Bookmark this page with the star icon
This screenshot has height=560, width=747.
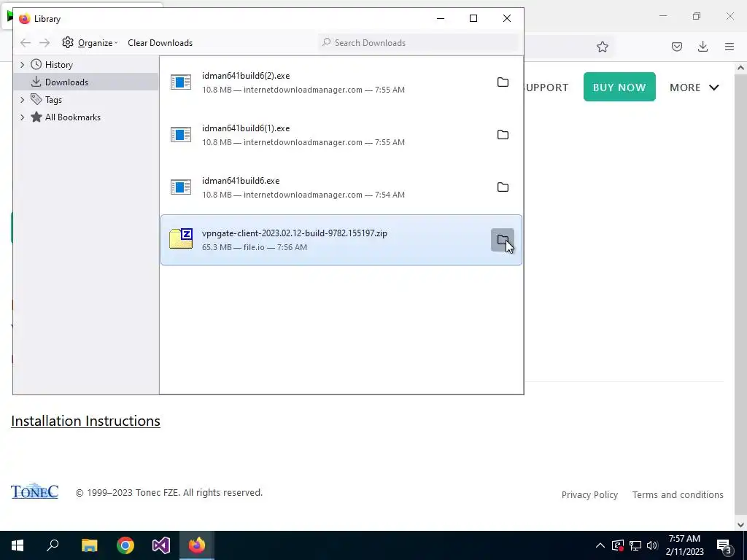(x=602, y=47)
